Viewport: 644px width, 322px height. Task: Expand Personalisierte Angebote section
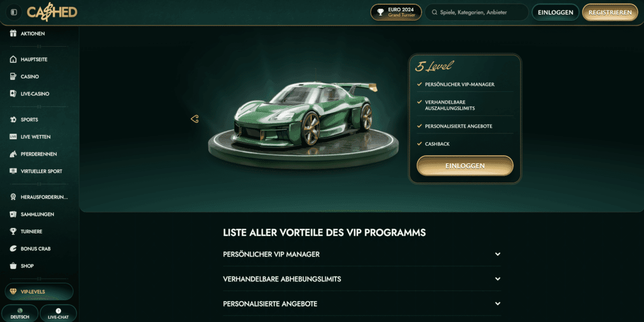(x=362, y=304)
